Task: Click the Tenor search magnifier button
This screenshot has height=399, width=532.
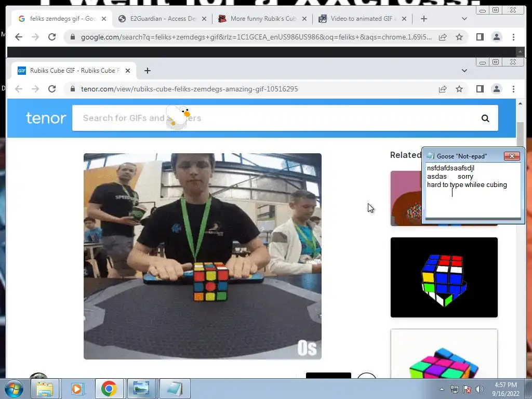Action: point(485,118)
